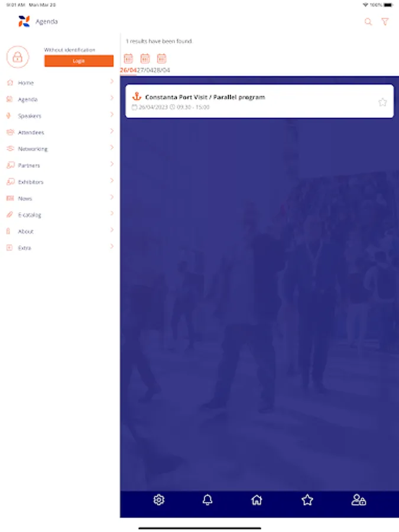Click the orange Login button
The height and width of the screenshot is (532, 399).
[79, 61]
